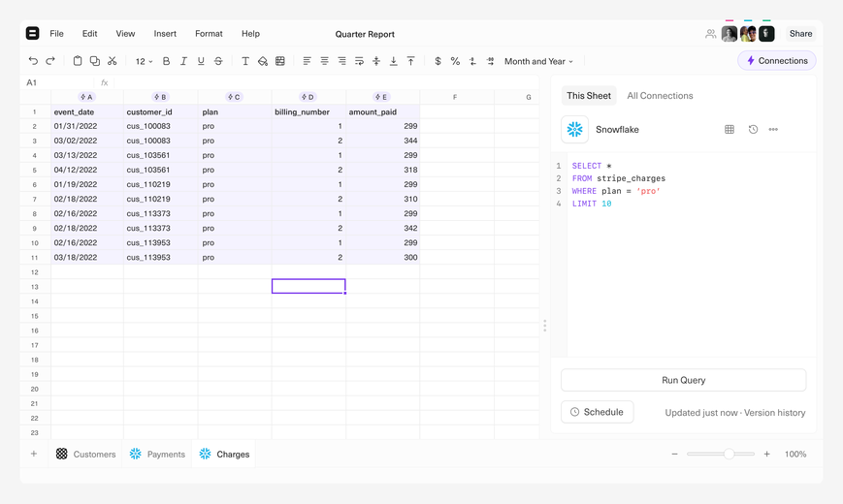Screen dimensions: 843x504
Task: Open Version history link
Action: coord(775,413)
